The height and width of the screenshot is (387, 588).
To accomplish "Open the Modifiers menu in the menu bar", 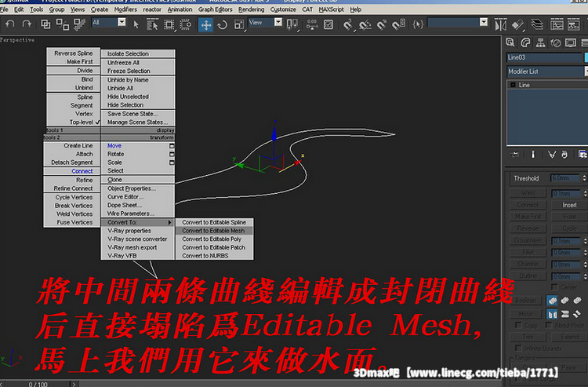I will 125,9.
